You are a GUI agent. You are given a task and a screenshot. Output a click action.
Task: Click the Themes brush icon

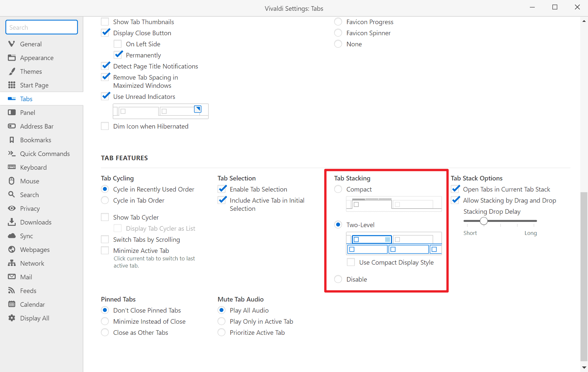click(x=12, y=71)
